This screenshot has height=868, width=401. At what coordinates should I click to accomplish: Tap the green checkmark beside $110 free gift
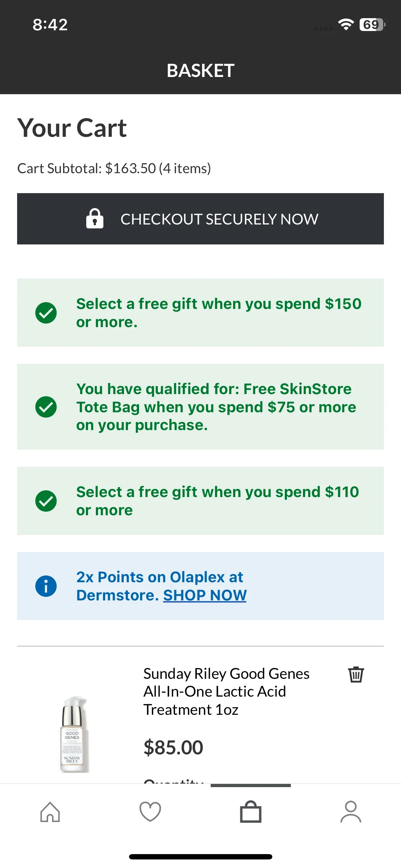click(46, 501)
